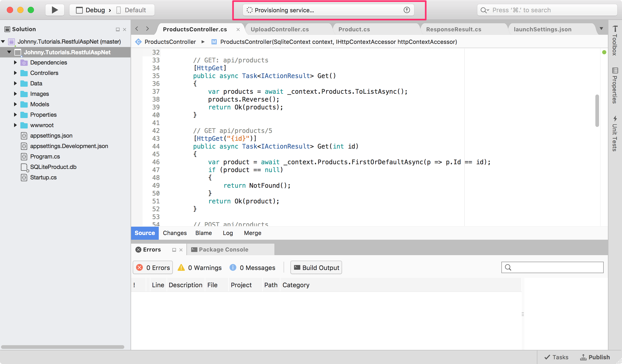
Task: Open the Unit Tests side pad
Action: tap(615, 133)
